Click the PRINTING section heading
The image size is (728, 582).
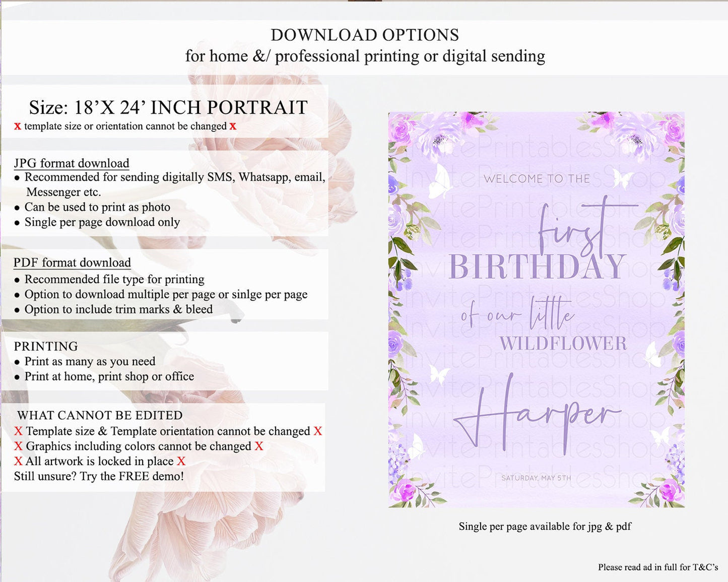pyautogui.click(x=46, y=346)
